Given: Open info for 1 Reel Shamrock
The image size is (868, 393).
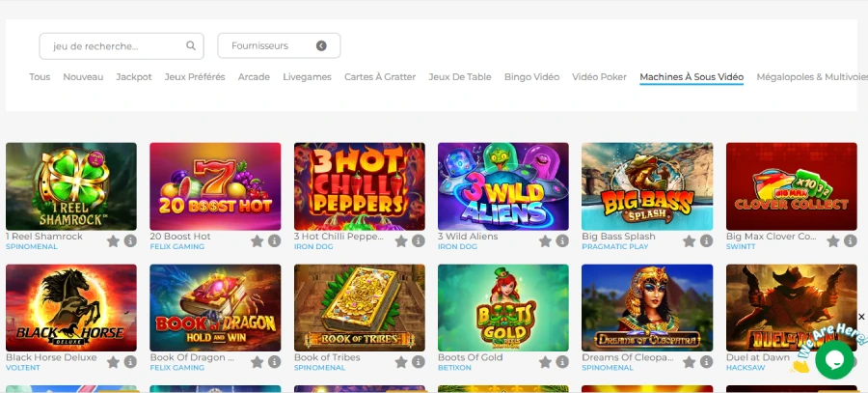Looking at the screenshot, I should [130, 241].
